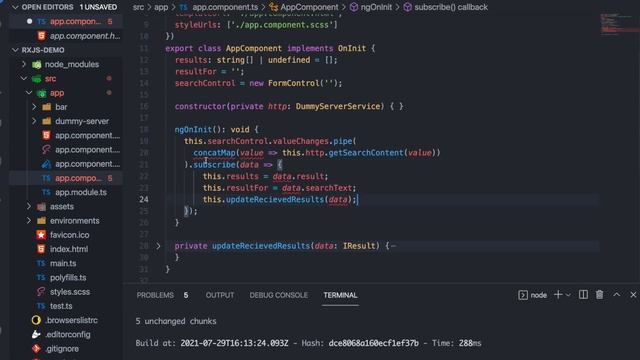Switch to the Output tab
The height and width of the screenshot is (360, 640).
(220, 295)
